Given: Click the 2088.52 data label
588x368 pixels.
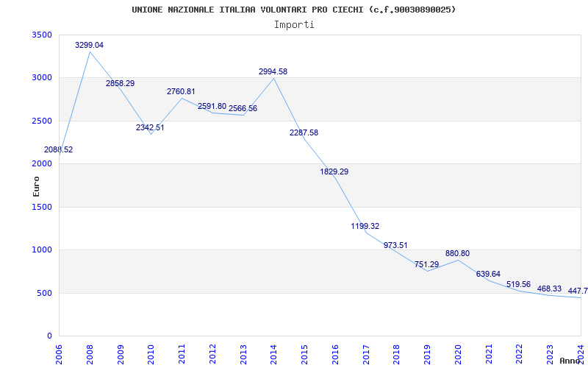Looking at the screenshot, I should (x=59, y=150).
